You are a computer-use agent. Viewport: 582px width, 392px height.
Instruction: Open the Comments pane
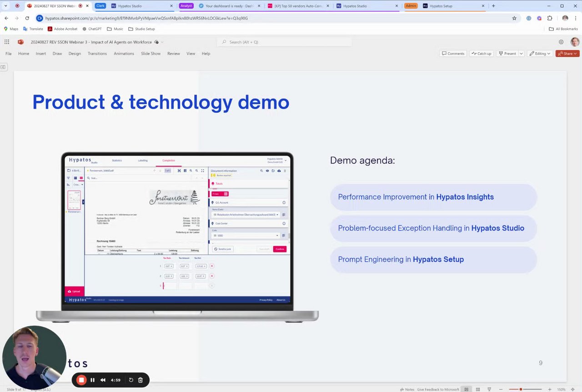[453, 54]
